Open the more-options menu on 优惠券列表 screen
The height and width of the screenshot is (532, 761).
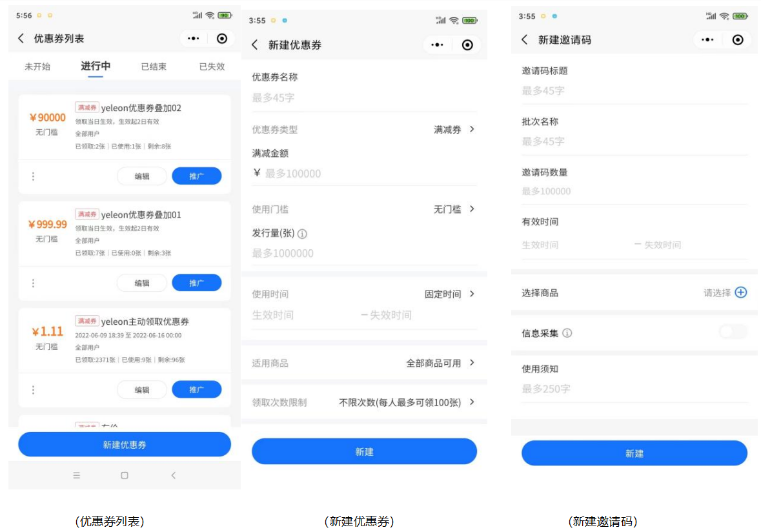(x=193, y=38)
